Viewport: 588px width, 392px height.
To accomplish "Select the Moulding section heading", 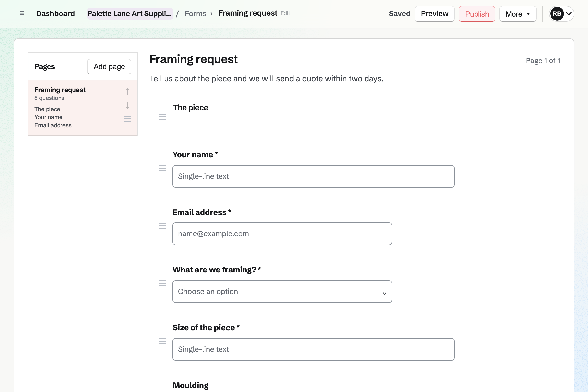I will click(x=191, y=385).
